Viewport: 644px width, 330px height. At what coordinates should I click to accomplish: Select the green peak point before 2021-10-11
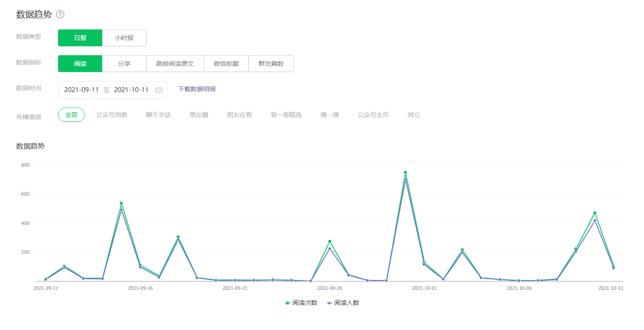click(x=595, y=213)
